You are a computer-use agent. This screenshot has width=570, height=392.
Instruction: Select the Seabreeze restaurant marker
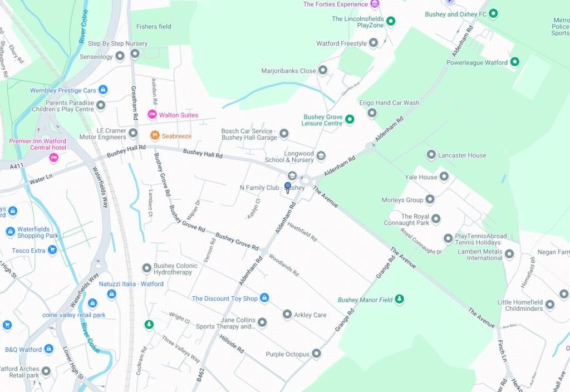tap(155, 135)
